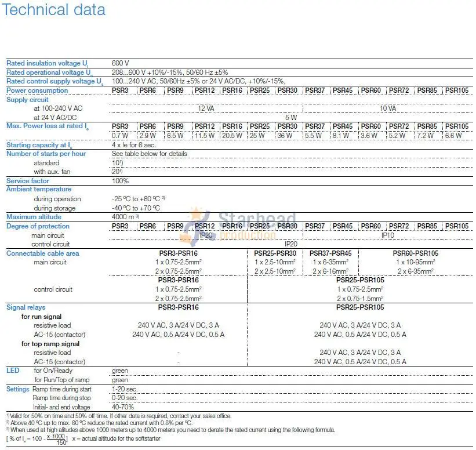Viewport: 476px width, 450px height.
Task: Click the '-40 °C to +70 °C' value
Action: pyautogui.click(x=136, y=208)
